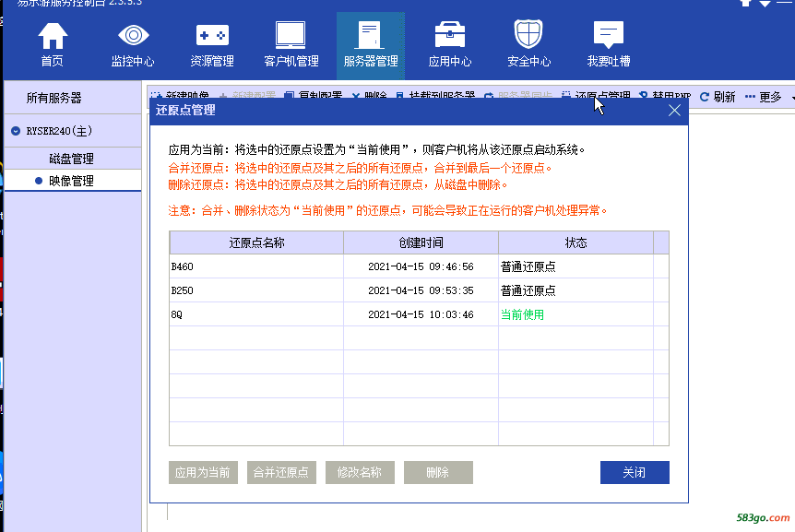This screenshot has height=532, width=795.
Task: Click 状态 column header
Action: point(576,242)
